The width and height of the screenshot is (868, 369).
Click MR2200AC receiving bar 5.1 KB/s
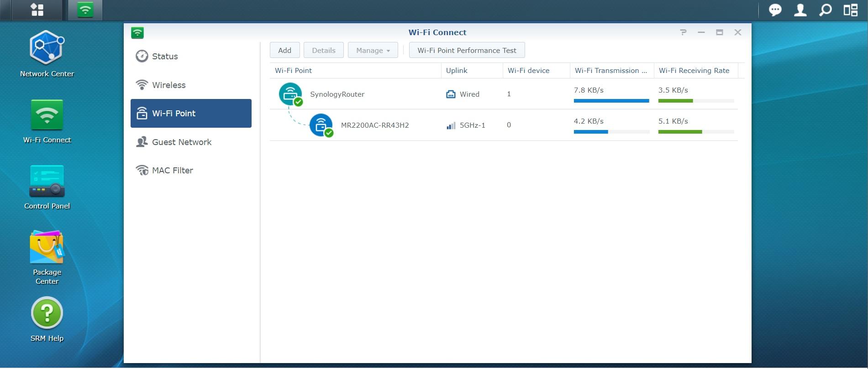(696, 132)
